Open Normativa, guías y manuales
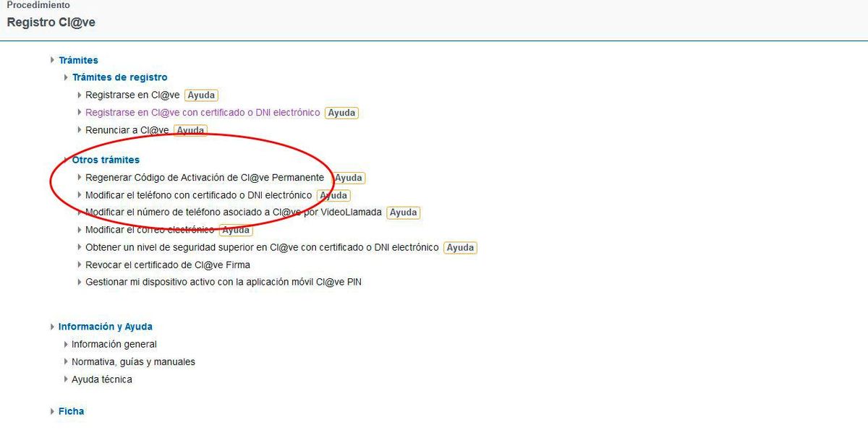868x430 pixels. tap(133, 361)
